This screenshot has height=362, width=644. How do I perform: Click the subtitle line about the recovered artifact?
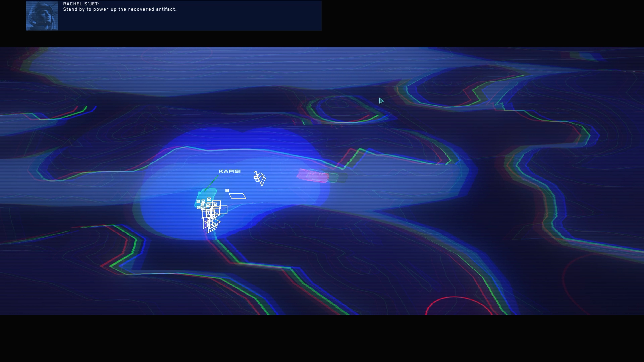(x=120, y=9)
